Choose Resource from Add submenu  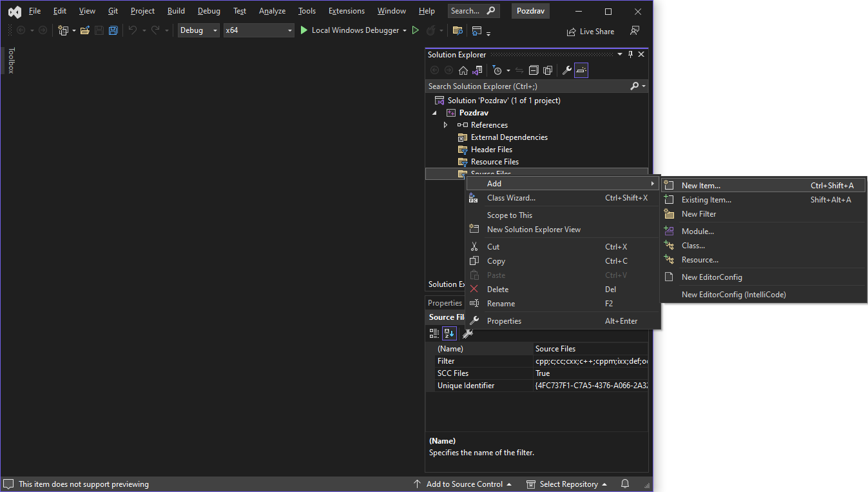pyautogui.click(x=763, y=260)
